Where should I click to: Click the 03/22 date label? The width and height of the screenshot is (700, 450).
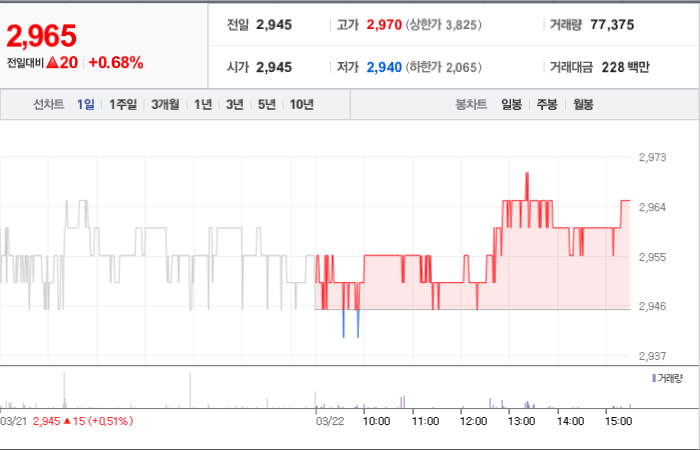pos(330,421)
